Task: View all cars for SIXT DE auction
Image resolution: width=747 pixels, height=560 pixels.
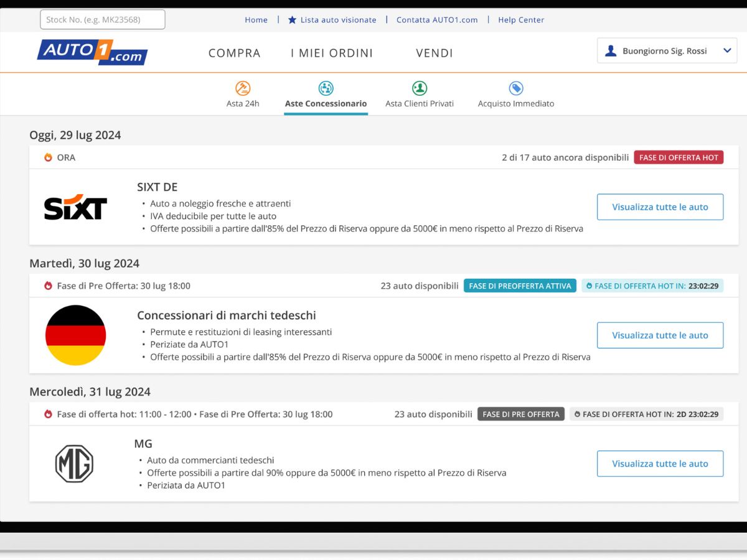Action: 660,207
